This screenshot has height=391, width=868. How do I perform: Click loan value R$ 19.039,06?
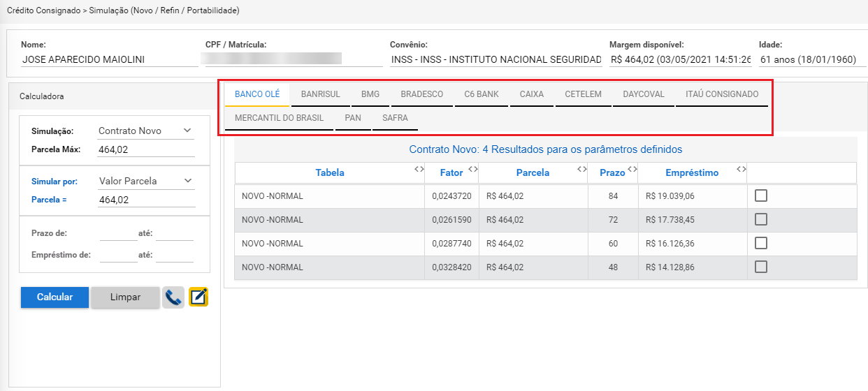tap(671, 196)
